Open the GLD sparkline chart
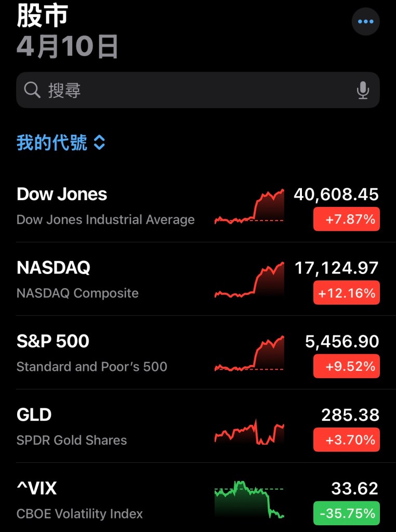The width and height of the screenshot is (396, 532). point(249,432)
